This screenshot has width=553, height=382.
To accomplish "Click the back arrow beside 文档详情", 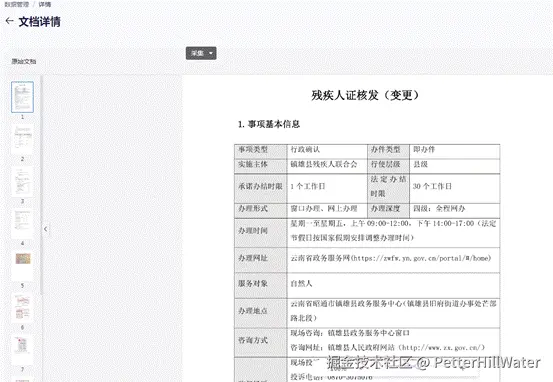I will click(10, 21).
